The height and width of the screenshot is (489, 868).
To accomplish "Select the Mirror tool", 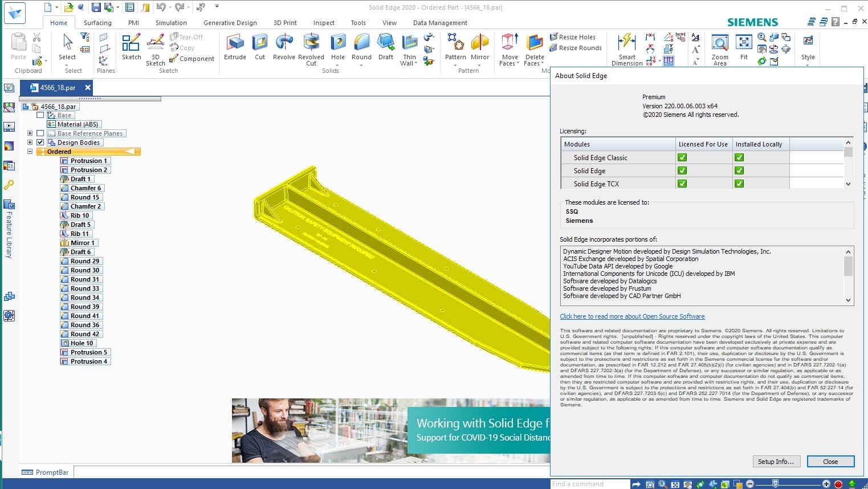I will click(480, 47).
